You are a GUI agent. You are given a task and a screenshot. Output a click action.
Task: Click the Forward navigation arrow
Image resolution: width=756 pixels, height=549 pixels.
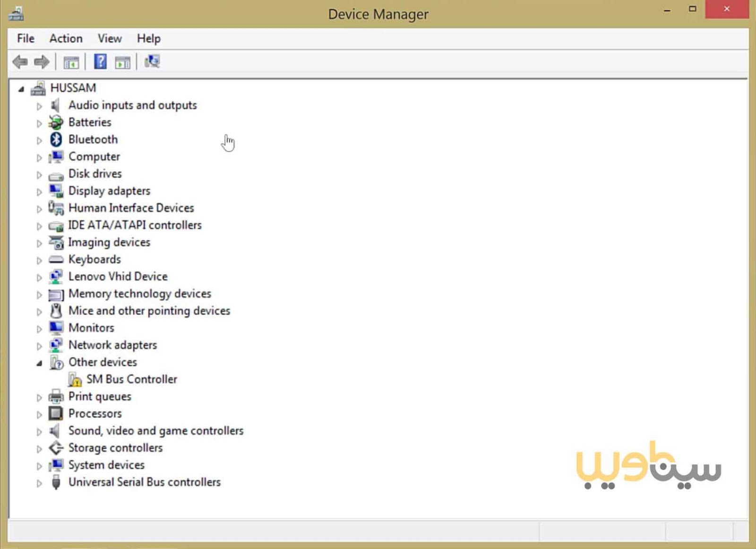tap(41, 61)
